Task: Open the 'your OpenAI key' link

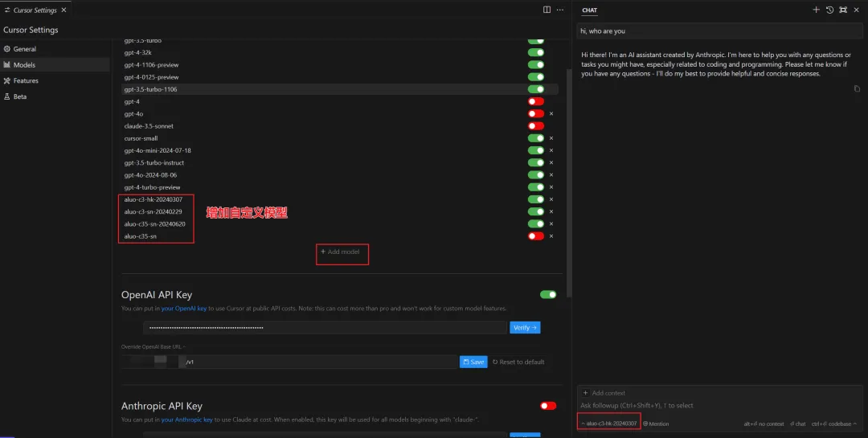Action: [184, 309]
